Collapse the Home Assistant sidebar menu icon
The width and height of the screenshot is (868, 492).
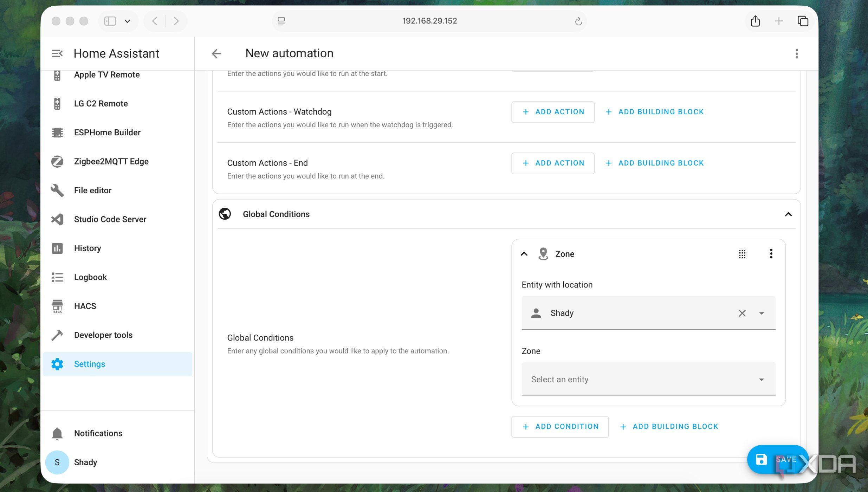click(57, 53)
